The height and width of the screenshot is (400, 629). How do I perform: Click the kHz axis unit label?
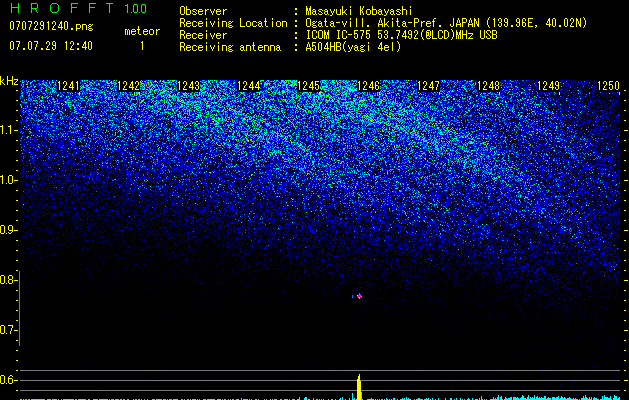click(9, 81)
